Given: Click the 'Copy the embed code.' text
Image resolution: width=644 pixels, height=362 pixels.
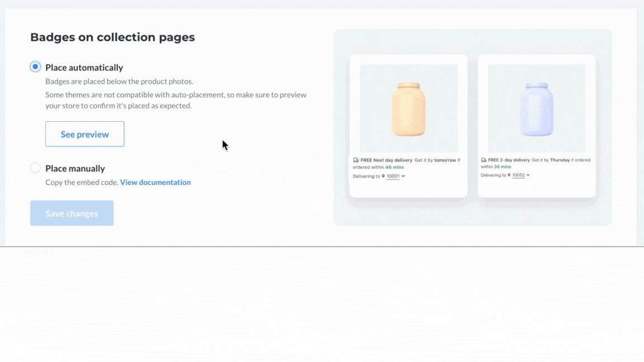Looking at the screenshot, I should tap(82, 182).
